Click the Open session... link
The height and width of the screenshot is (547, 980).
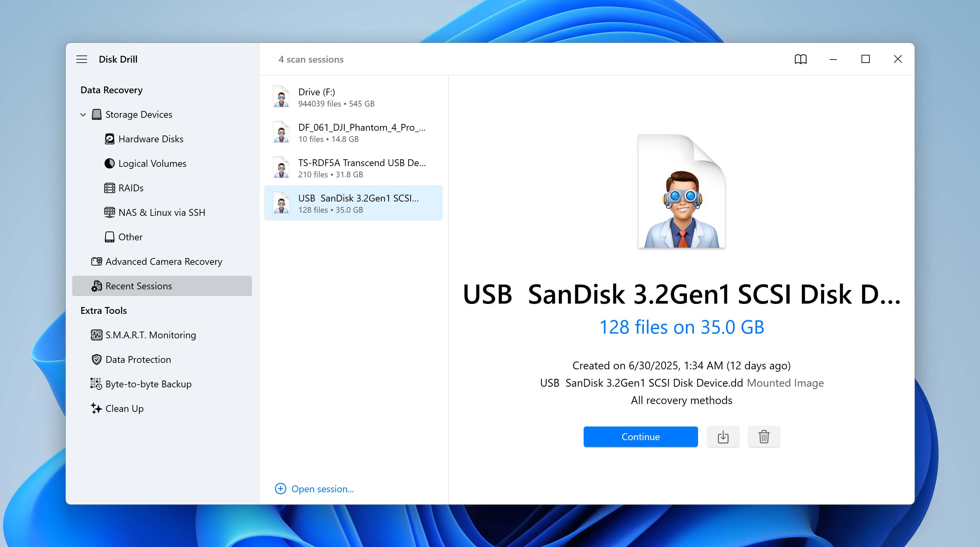click(322, 489)
